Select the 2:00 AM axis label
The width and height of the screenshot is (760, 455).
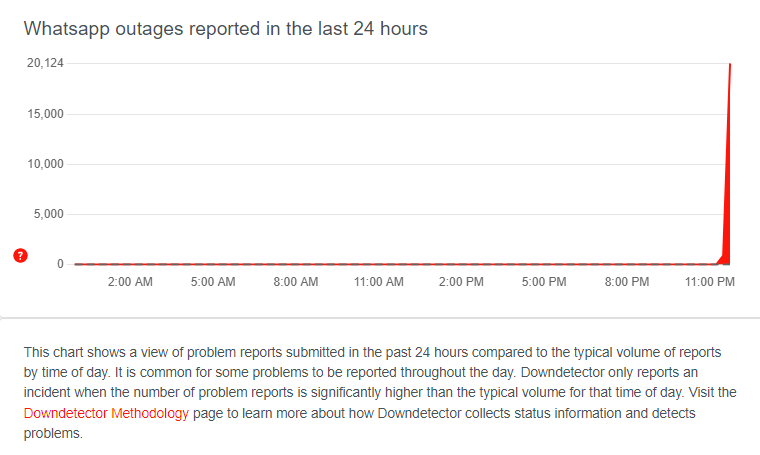130,282
